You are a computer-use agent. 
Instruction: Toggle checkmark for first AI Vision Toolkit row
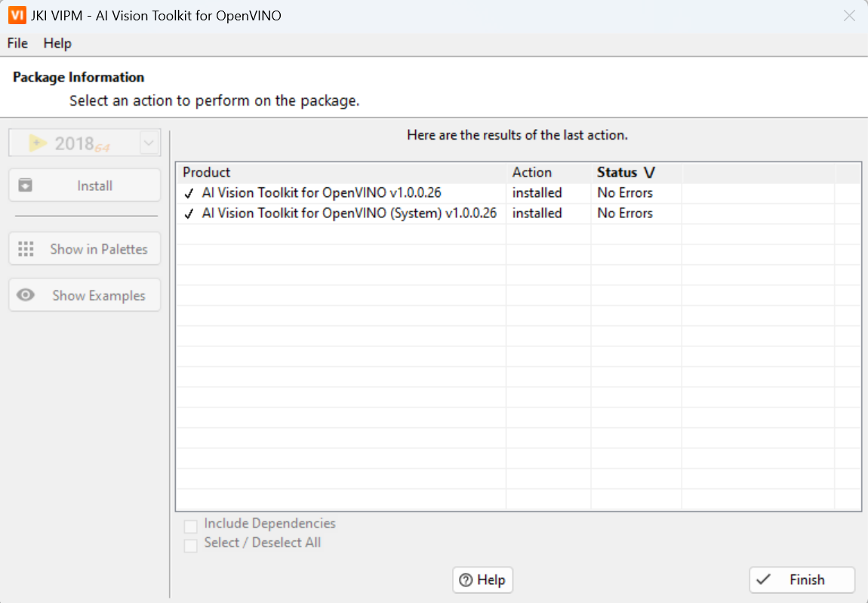[x=189, y=193]
